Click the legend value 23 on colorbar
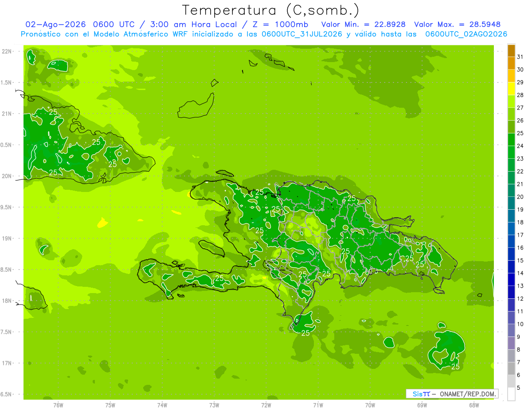The width and height of the screenshot is (532, 411). (520, 159)
